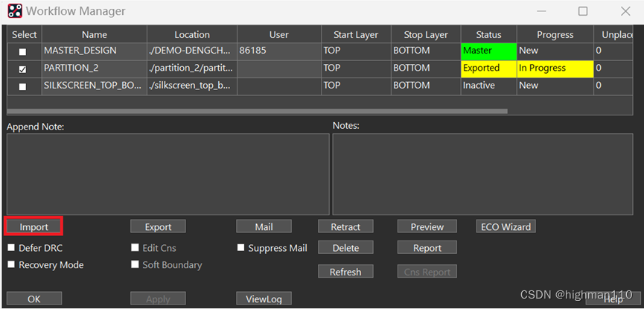Click the Export button
Viewport: 644px width, 309px height.
pos(158,227)
